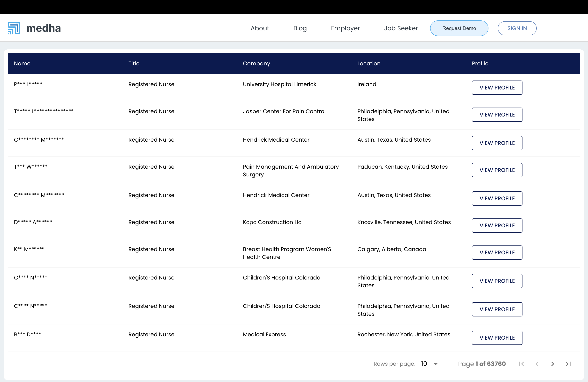Click Rows per page label
588x382 pixels.
(394, 364)
